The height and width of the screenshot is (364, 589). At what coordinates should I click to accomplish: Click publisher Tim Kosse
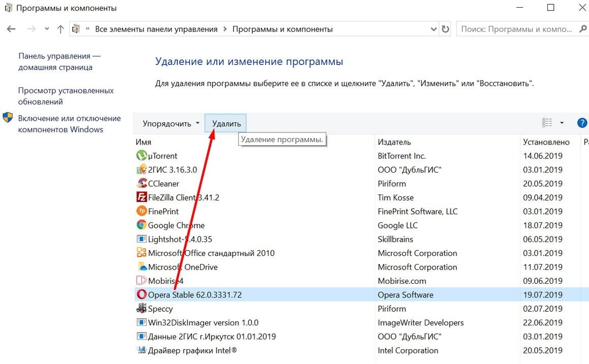click(395, 197)
